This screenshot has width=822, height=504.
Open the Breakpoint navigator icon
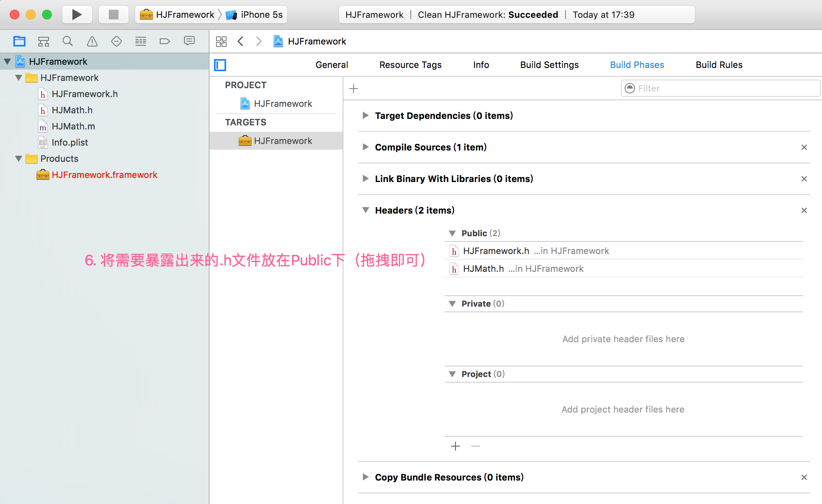[165, 41]
